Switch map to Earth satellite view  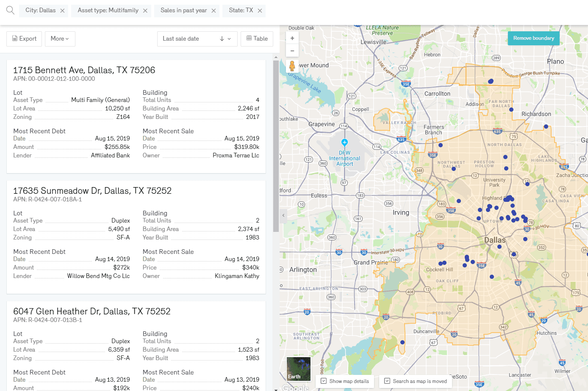(298, 369)
